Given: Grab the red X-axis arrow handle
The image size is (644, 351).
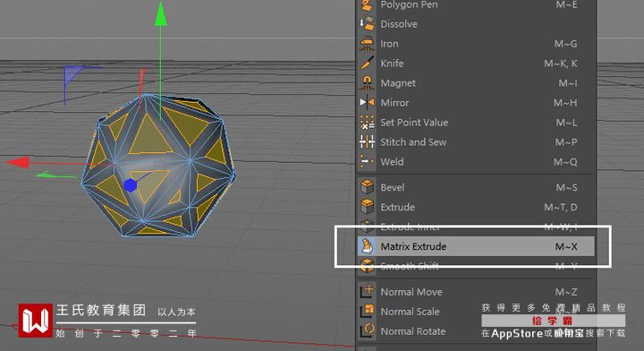Looking at the screenshot, I should click(x=18, y=162).
